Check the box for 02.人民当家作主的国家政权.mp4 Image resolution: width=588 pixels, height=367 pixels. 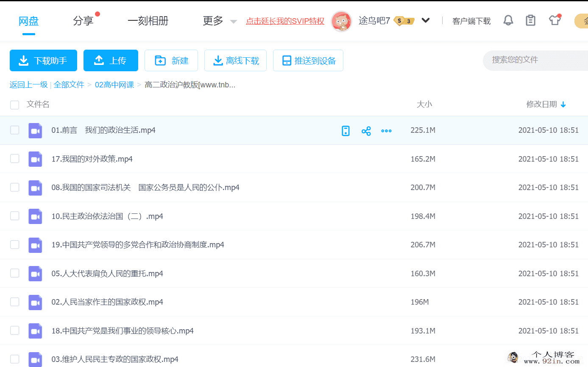[15, 302]
